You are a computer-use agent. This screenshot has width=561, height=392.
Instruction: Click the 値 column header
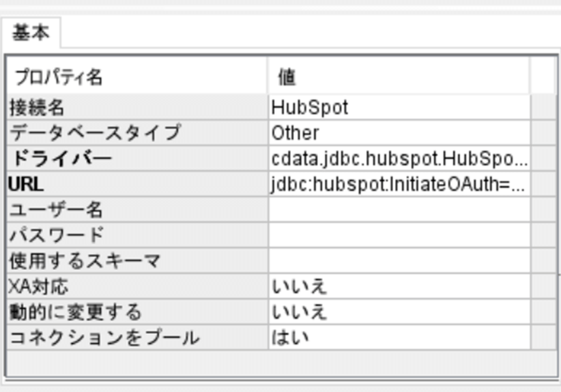(399, 77)
